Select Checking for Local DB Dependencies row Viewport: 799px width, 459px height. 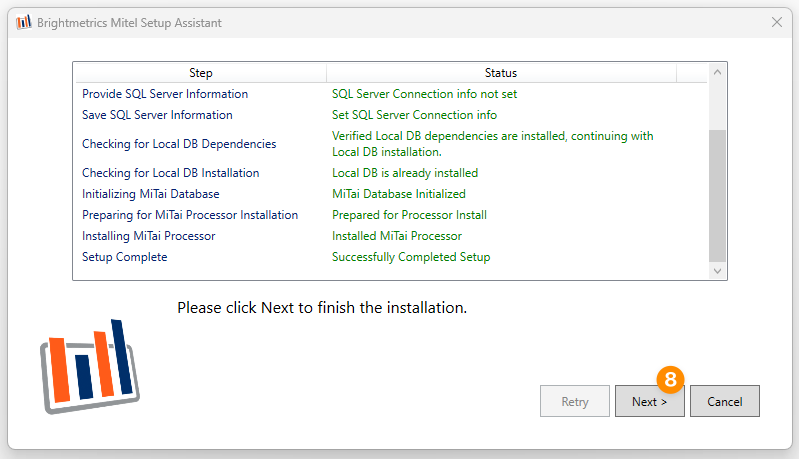click(391, 144)
